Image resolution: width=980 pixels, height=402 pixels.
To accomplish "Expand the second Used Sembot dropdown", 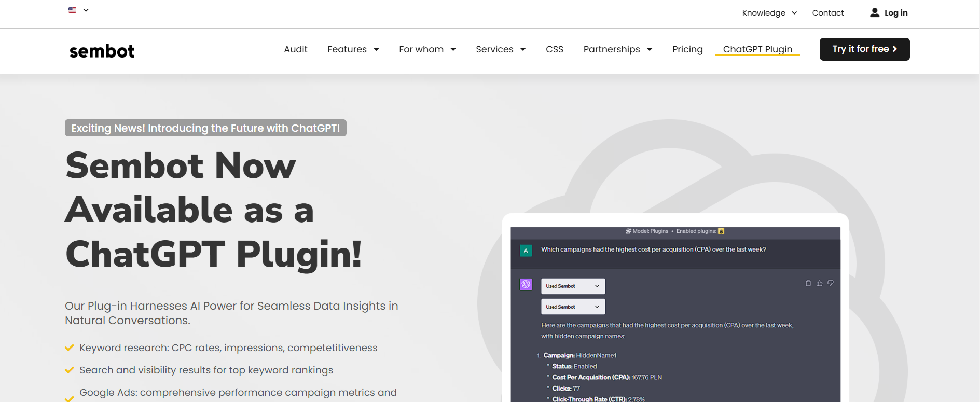I will pos(573,307).
